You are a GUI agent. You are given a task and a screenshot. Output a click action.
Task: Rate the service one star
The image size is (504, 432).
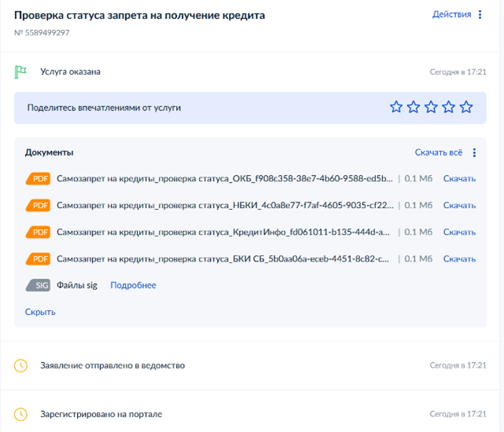(396, 107)
